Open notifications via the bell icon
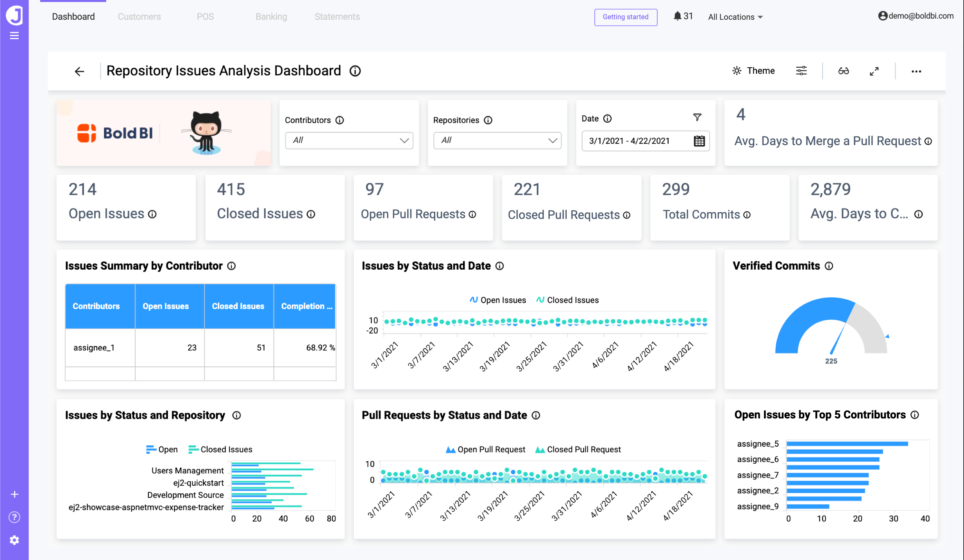The width and height of the screenshot is (964, 560). [x=677, y=16]
